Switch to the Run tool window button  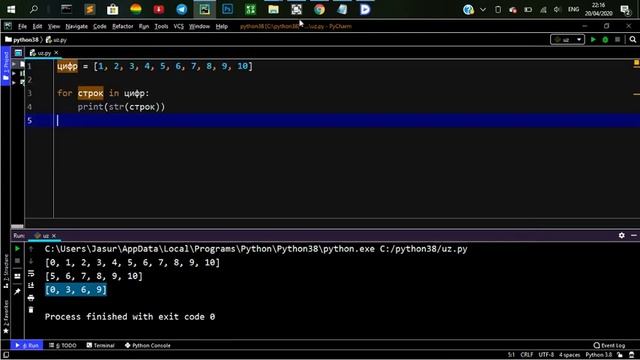click(27, 345)
